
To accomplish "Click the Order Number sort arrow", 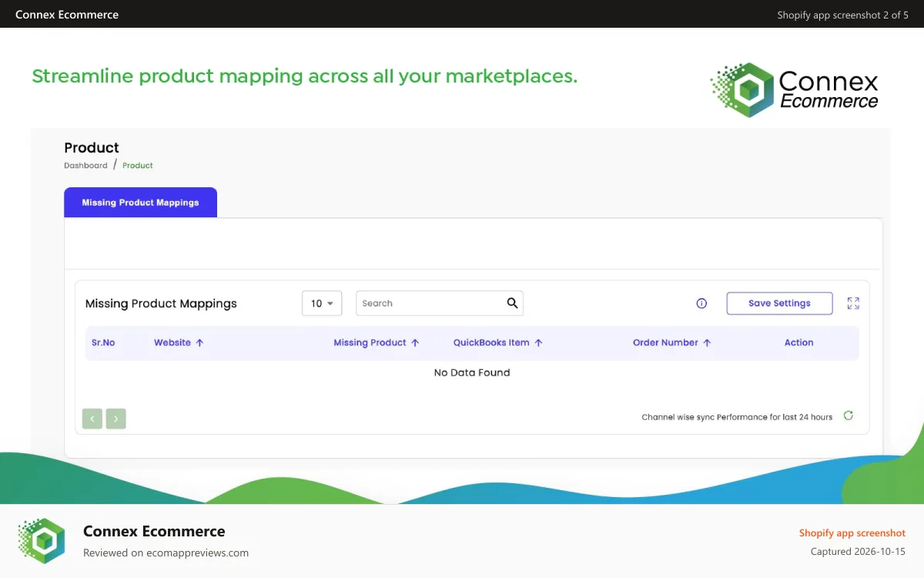I will (x=707, y=343).
